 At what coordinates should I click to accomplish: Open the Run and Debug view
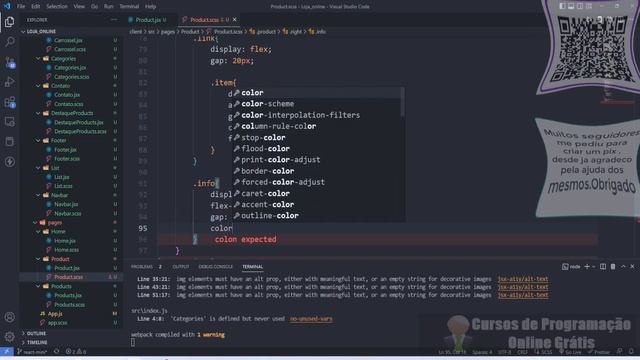point(10,82)
